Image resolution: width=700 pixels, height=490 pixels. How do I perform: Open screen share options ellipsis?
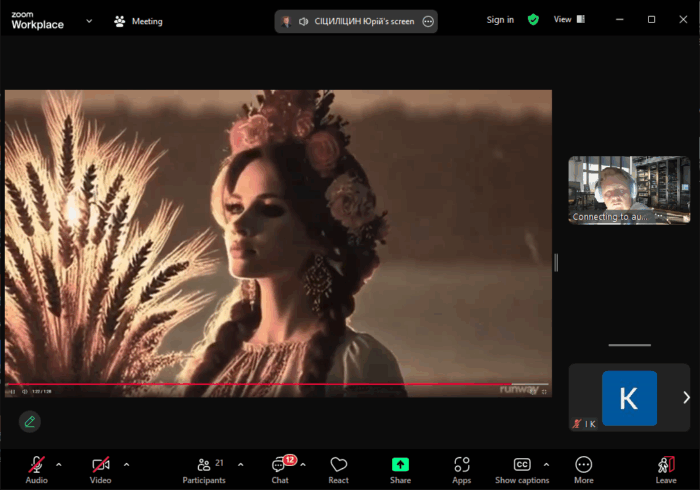pos(428,21)
